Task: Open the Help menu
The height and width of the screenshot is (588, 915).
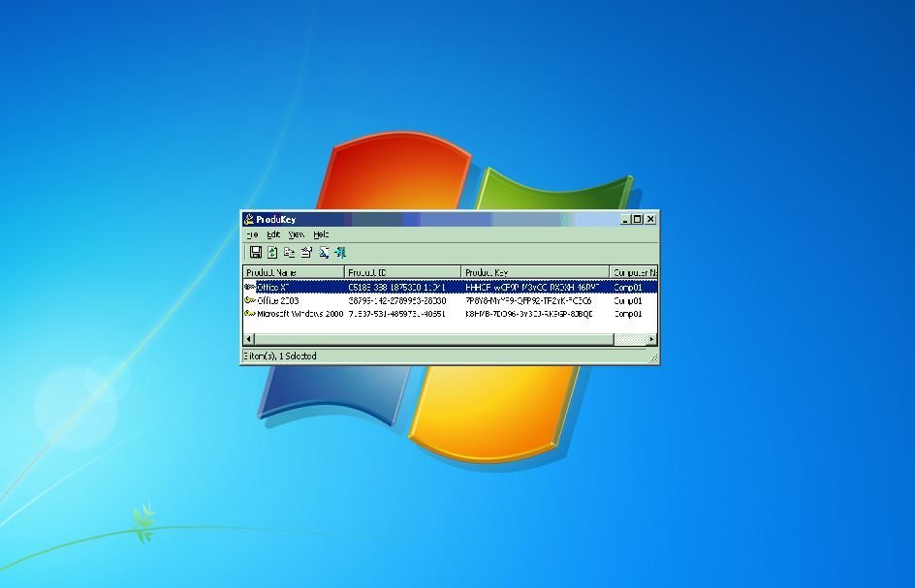Action: coord(321,234)
